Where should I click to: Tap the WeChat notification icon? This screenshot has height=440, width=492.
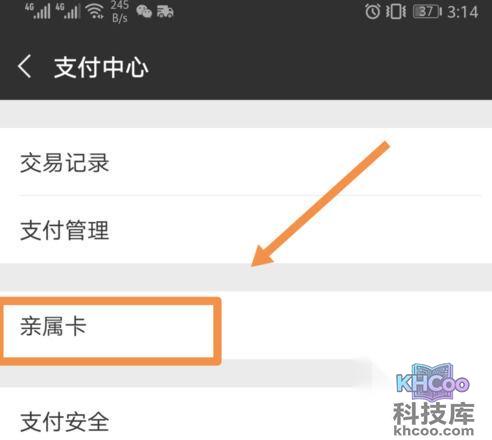(x=144, y=12)
